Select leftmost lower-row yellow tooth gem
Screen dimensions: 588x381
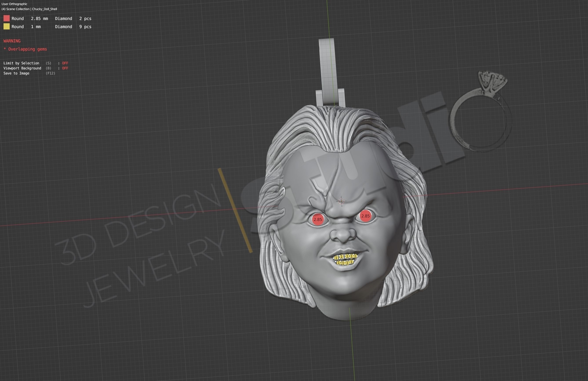(x=339, y=263)
